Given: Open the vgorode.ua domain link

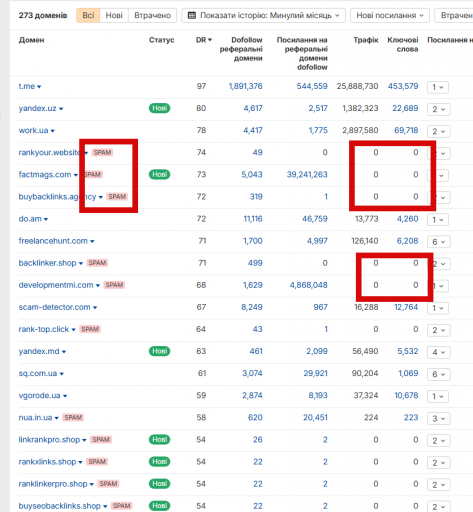Looking at the screenshot, I should click(x=39, y=395).
